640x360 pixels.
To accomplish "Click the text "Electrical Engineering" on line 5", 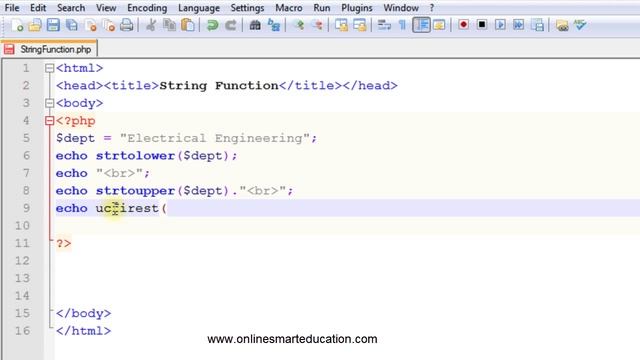I will point(215,138).
